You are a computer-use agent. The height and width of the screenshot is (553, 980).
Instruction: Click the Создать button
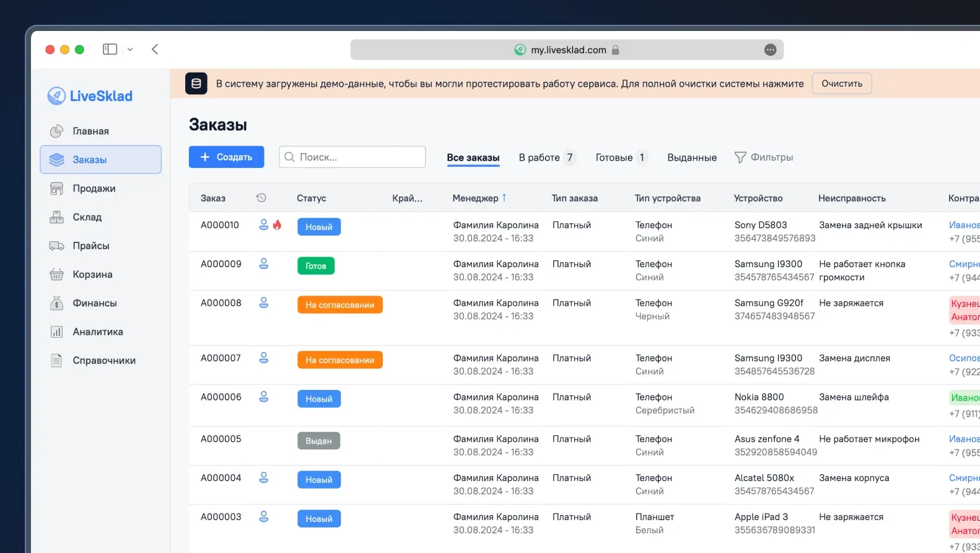point(226,157)
